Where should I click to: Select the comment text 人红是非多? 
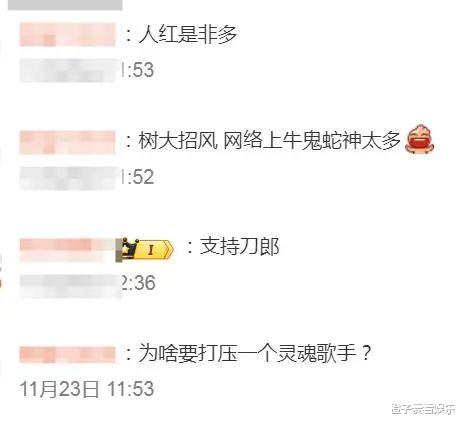(188, 34)
